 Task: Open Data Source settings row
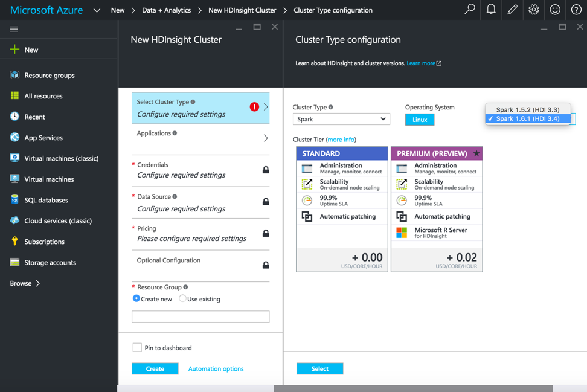pos(200,202)
